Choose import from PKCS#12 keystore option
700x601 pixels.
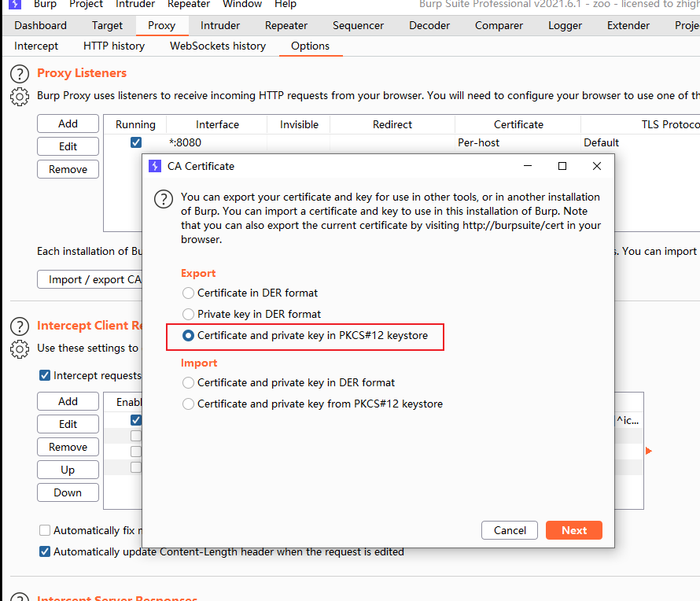pyautogui.click(x=188, y=404)
